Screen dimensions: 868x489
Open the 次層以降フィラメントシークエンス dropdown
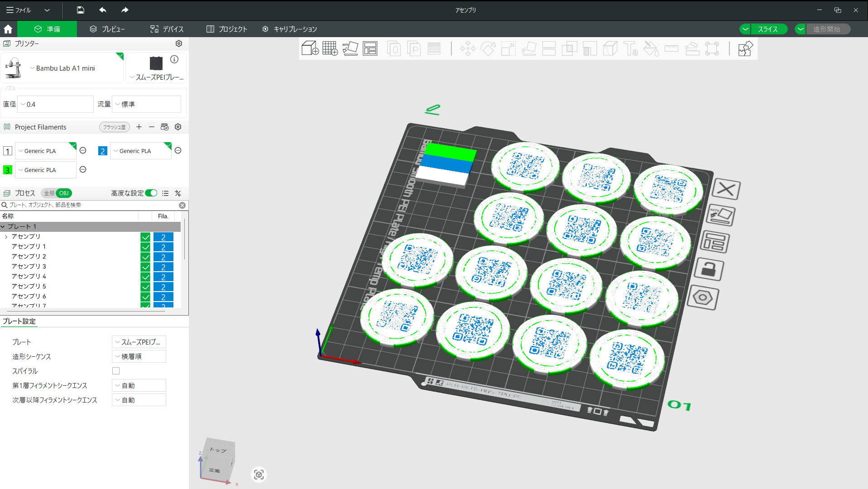139,400
